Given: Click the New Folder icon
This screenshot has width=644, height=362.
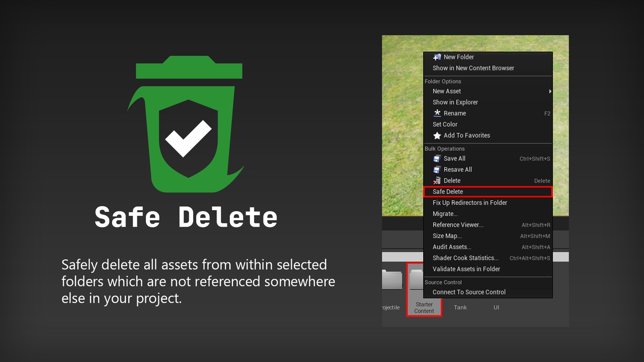Looking at the screenshot, I should pos(437,57).
